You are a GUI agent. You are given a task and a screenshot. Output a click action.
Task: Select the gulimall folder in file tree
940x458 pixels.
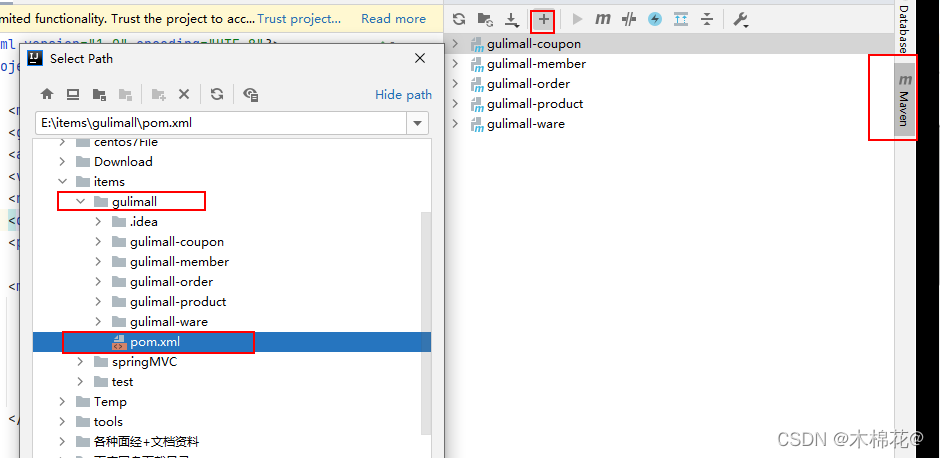pyautogui.click(x=125, y=202)
